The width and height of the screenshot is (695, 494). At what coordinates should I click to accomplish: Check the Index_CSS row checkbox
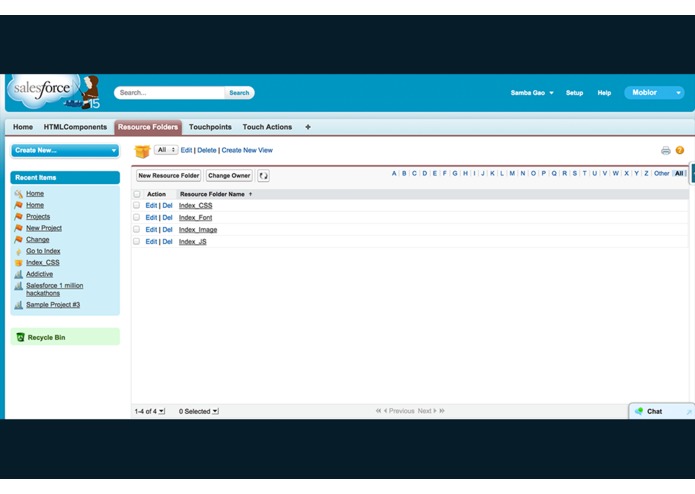[137, 206]
